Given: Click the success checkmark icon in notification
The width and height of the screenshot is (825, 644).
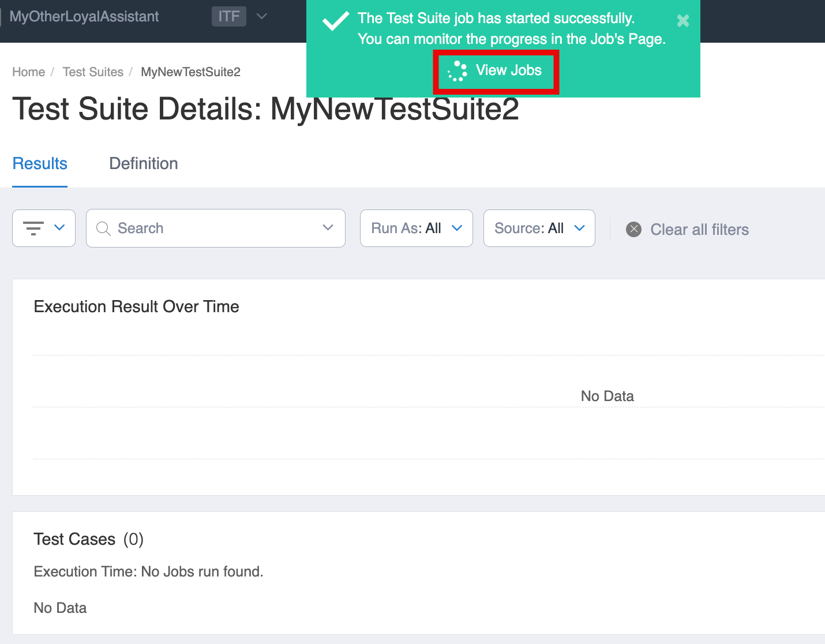Looking at the screenshot, I should 335,21.
